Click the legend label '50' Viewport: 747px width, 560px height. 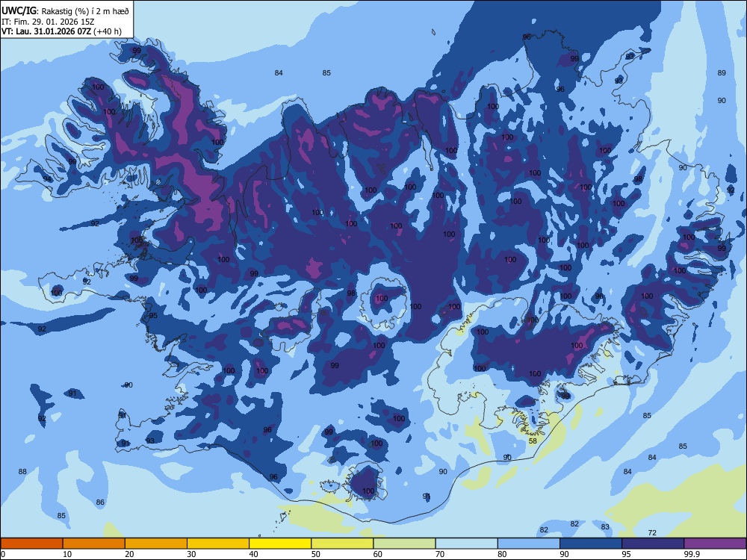315,554
